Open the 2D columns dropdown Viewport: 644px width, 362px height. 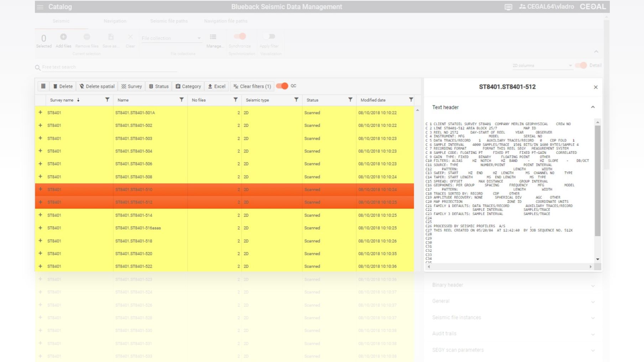pyautogui.click(x=542, y=66)
